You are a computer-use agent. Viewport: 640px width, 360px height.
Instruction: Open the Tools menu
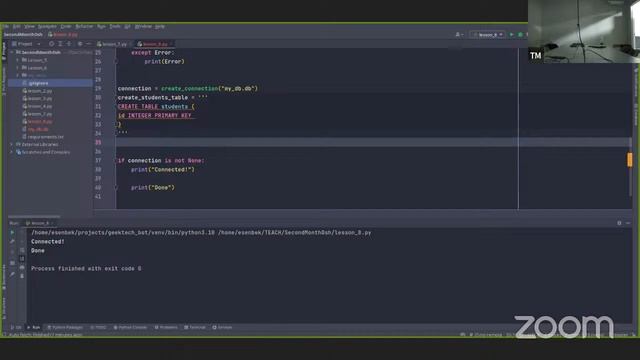pyautogui.click(x=115, y=27)
